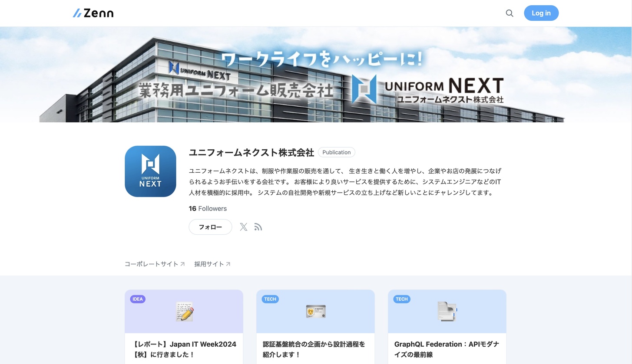Click the 16 Followers count
Image resolution: width=632 pixels, height=364 pixels.
pyautogui.click(x=208, y=209)
